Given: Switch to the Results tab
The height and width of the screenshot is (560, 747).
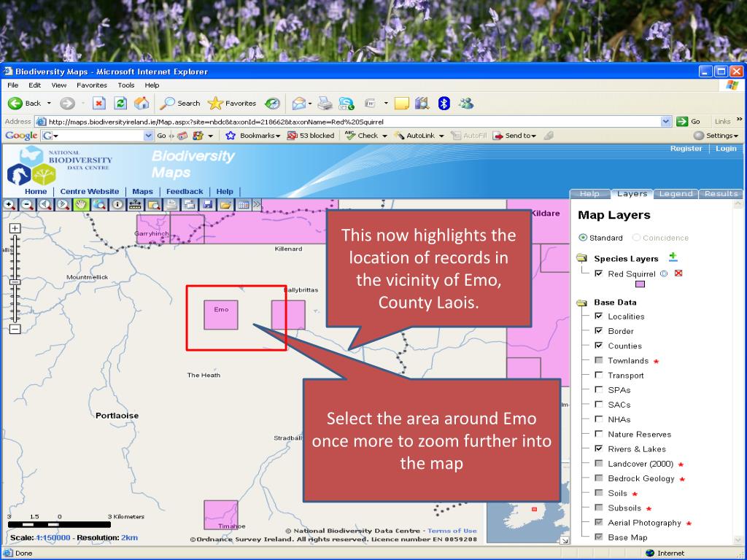Looking at the screenshot, I should 721,194.
